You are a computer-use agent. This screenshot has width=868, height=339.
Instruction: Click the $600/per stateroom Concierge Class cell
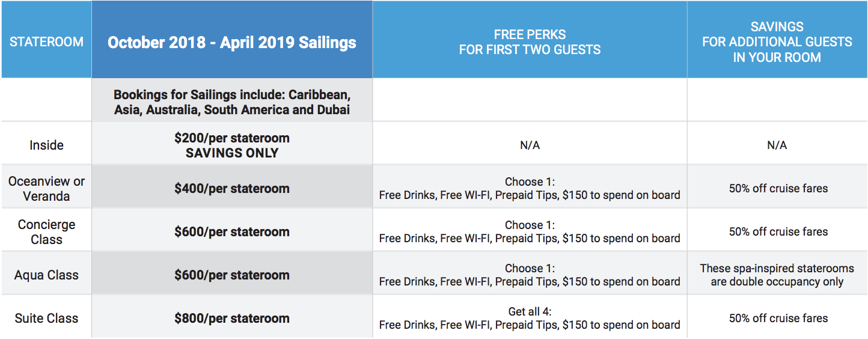click(232, 231)
